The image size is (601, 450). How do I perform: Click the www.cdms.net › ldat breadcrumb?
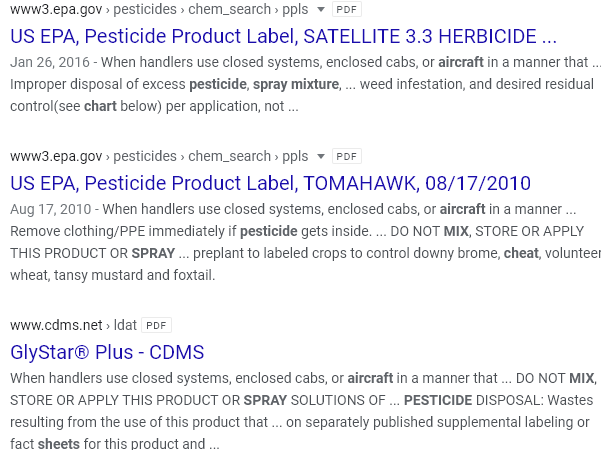pos(73,325)
